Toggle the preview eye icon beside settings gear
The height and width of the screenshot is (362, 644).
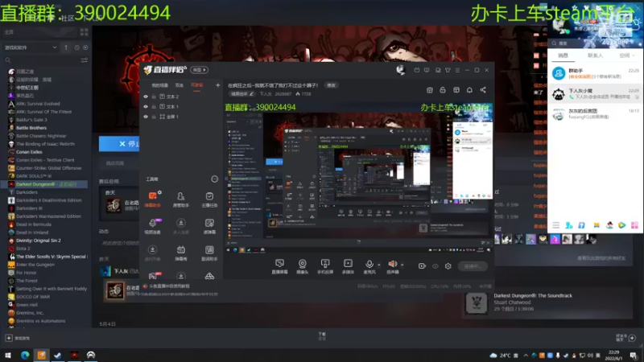point(436,266)
